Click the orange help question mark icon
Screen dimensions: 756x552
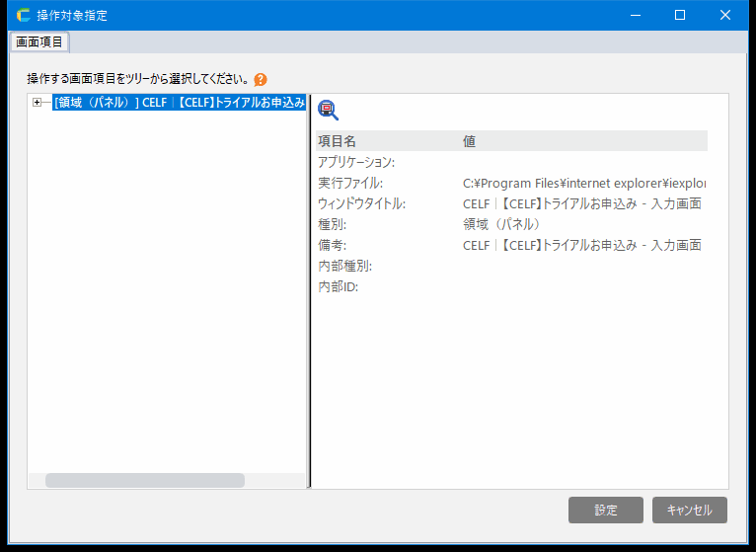tap(261, 79)
